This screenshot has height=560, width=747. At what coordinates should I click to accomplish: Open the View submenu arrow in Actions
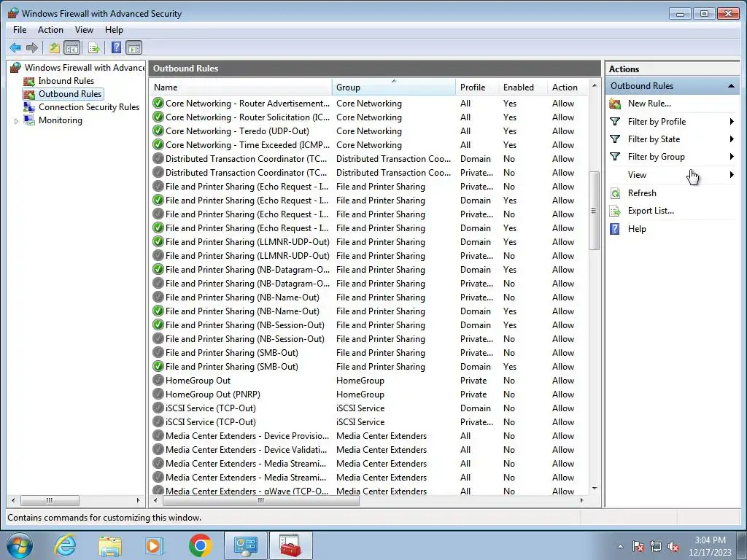pyautogui.click(x=732, y=175)
